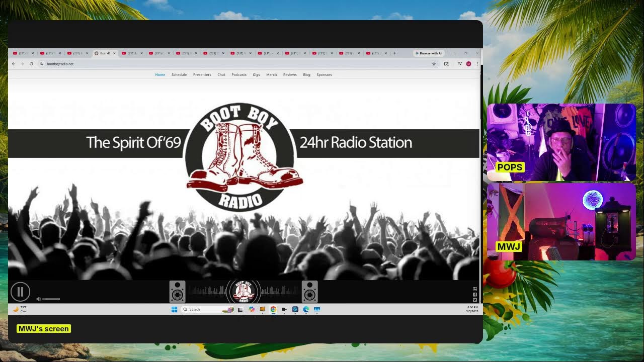Open the Presenters page
The width and height of the screenshot is (644, 362).
pos(202,74)
